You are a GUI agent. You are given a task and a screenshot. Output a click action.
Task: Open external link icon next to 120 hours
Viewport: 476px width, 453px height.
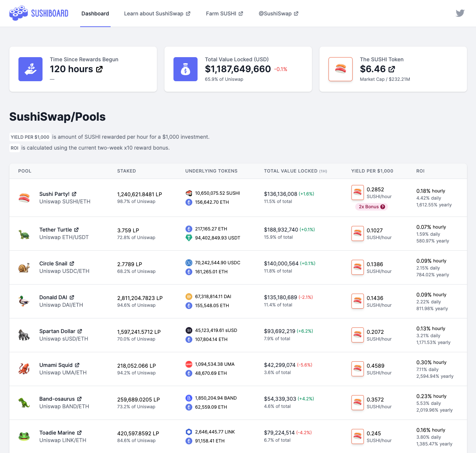[99, 69]
